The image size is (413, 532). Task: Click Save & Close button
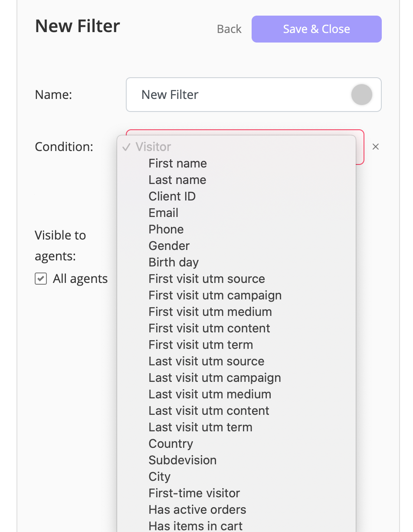click(316, 29)
